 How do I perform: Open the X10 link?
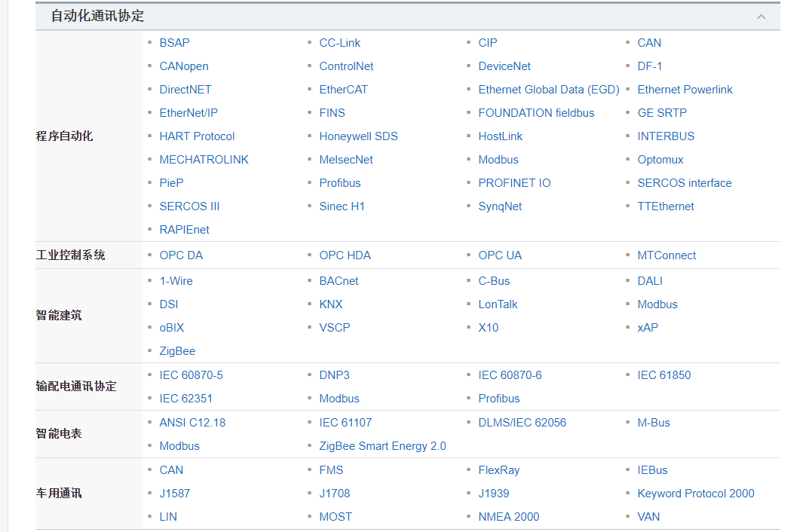tap(488, 329)
